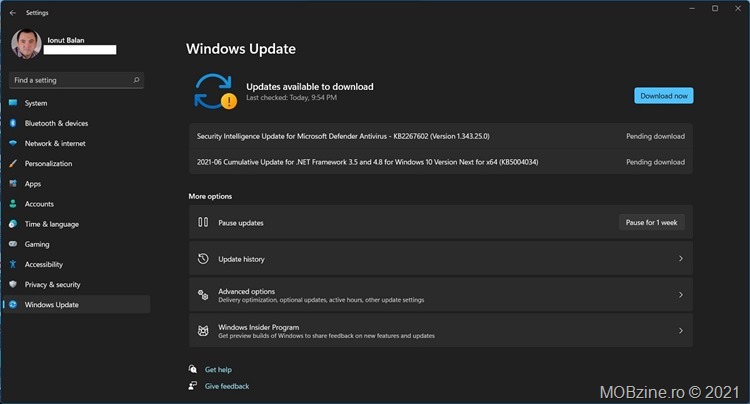Click the Last checked timestamp text
Screen dimensions: 750x404
291,98
